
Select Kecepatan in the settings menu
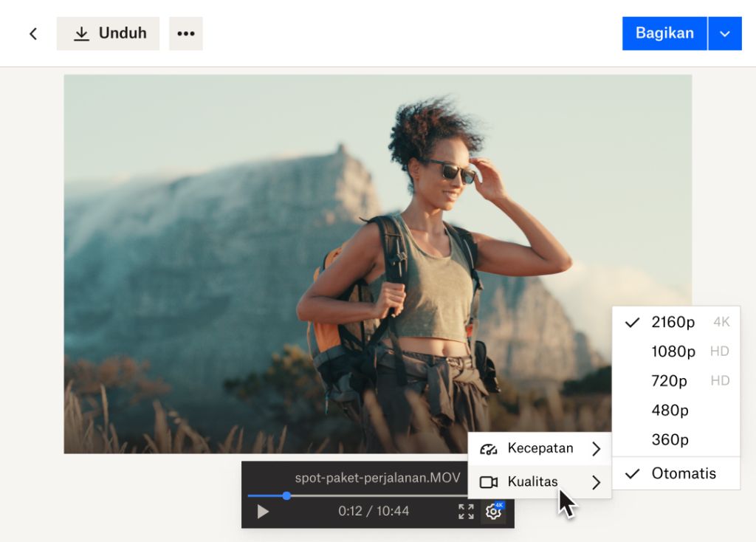tap(541, 448)
